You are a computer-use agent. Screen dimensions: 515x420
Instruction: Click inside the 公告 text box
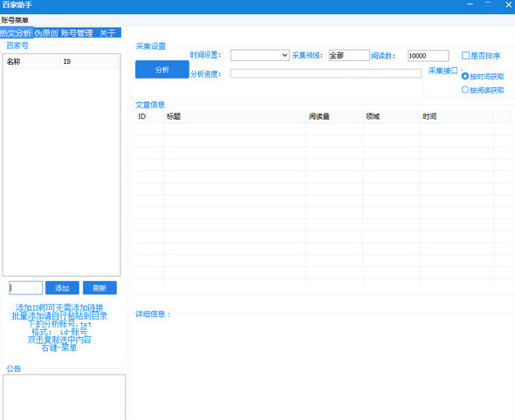point(65,396)
